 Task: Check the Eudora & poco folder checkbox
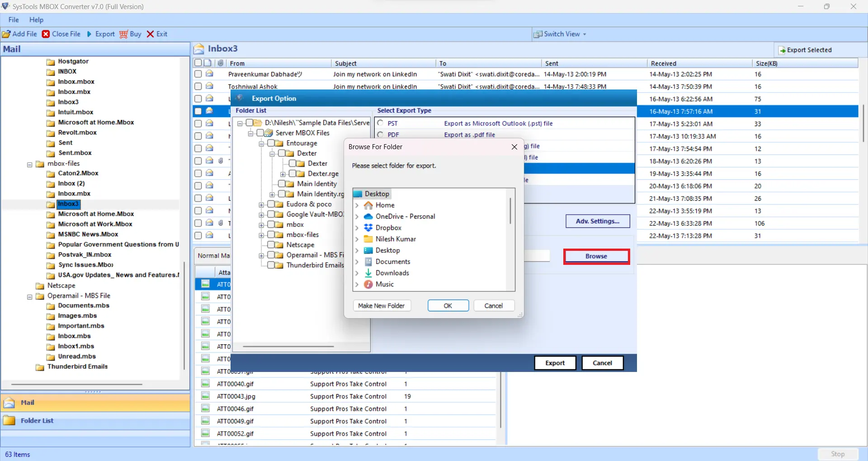[x=271, y=204]
